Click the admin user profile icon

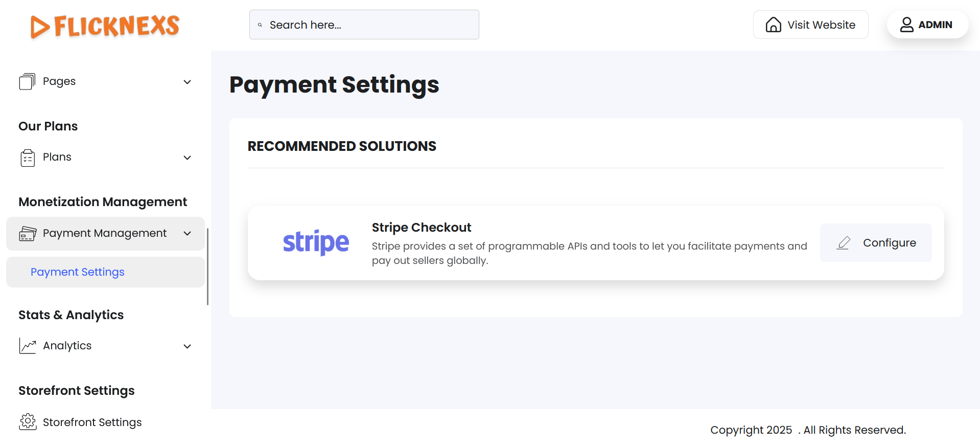[x=906, y=25]
